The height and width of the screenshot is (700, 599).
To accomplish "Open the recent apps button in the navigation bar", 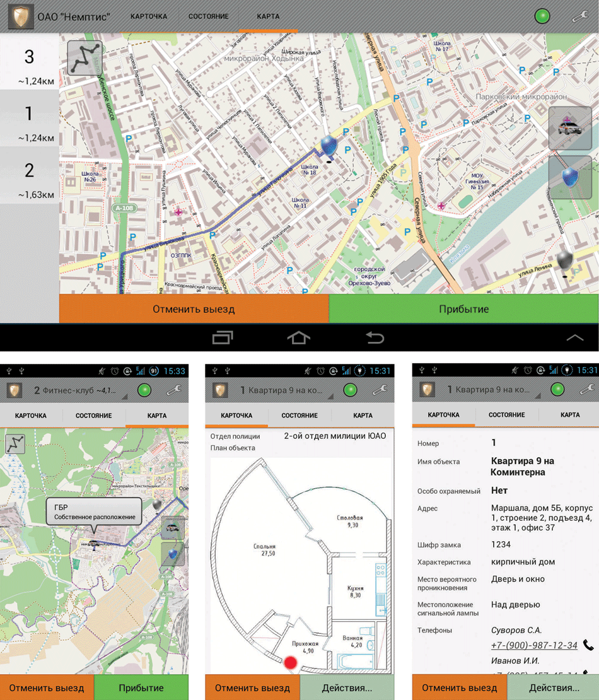I will 223,338.
